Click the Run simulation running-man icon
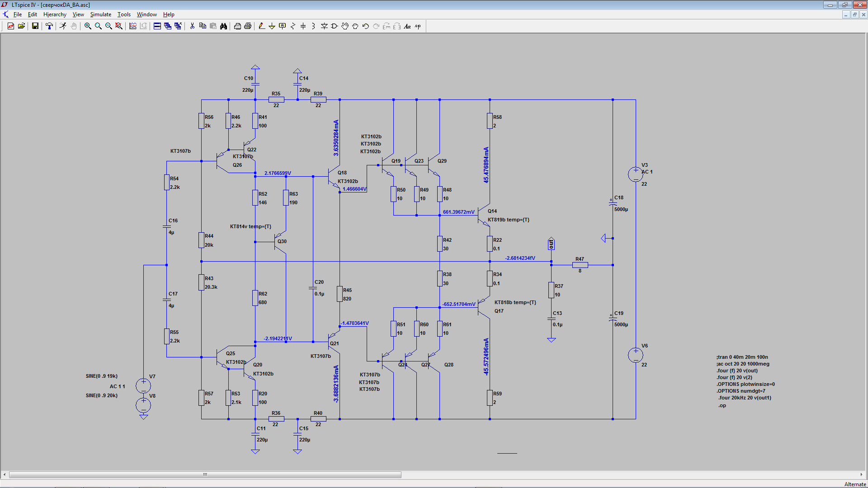The width and height of the screenshot is (868, 488). click(x=63, y=26)
